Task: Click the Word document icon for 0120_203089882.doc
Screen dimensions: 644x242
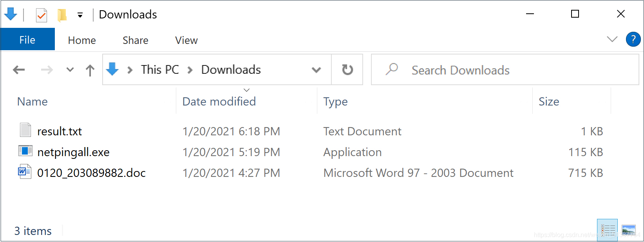Action: [x=25, y=172]
